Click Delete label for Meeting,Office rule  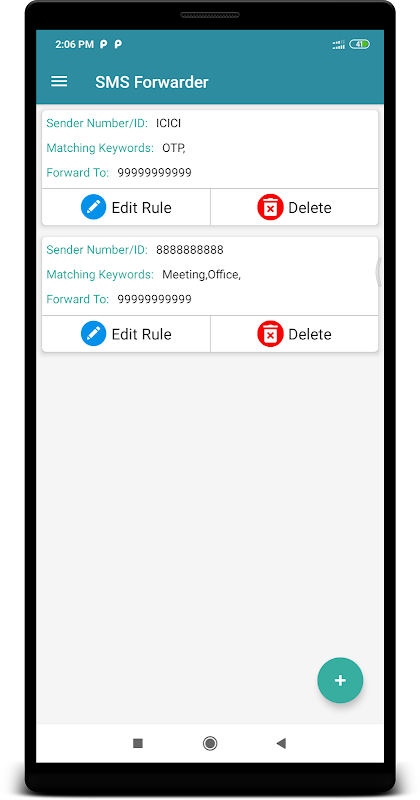tap(310, 334)
